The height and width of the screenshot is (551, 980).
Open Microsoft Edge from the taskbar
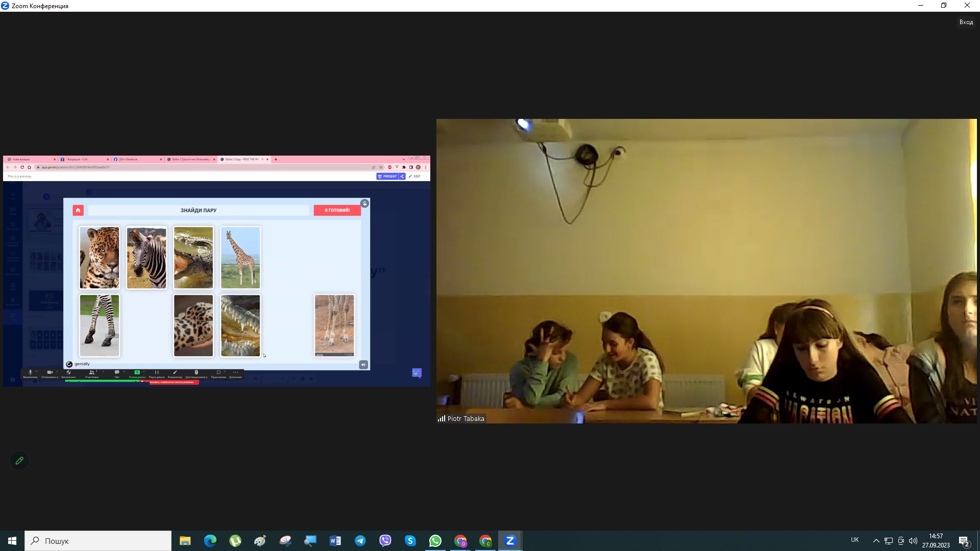tap(210, 541)
